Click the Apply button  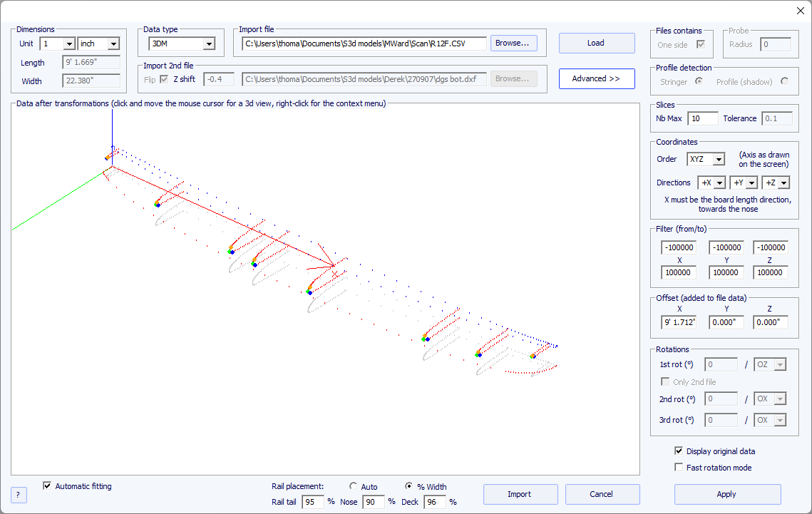[x=726, y=494]
